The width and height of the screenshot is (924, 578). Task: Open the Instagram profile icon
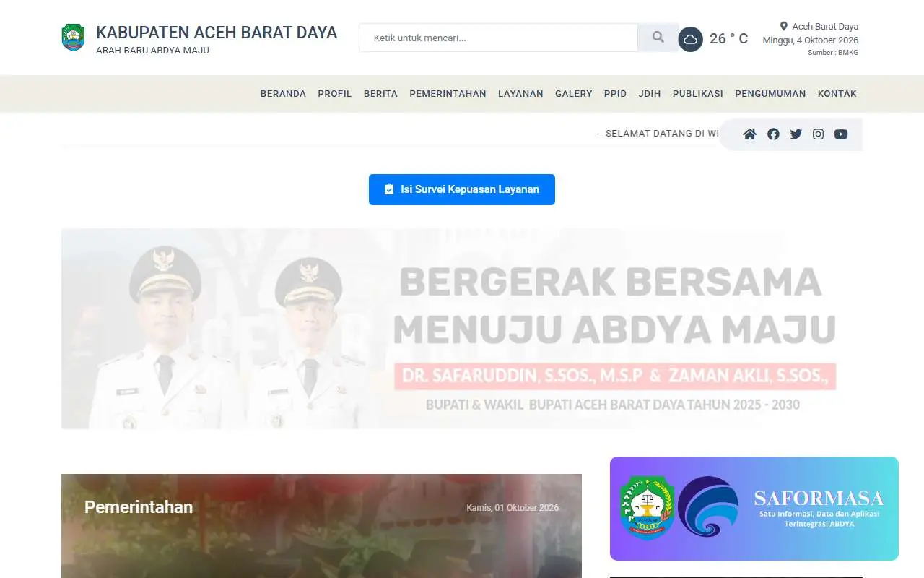click(818, 134)
